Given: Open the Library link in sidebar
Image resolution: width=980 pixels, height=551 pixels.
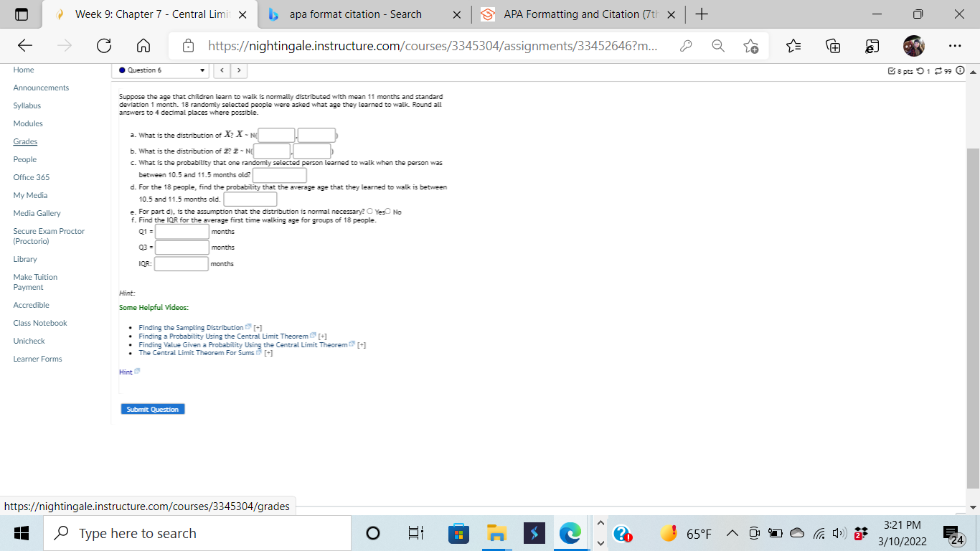Looking at the screenshot, I should 25,259.
